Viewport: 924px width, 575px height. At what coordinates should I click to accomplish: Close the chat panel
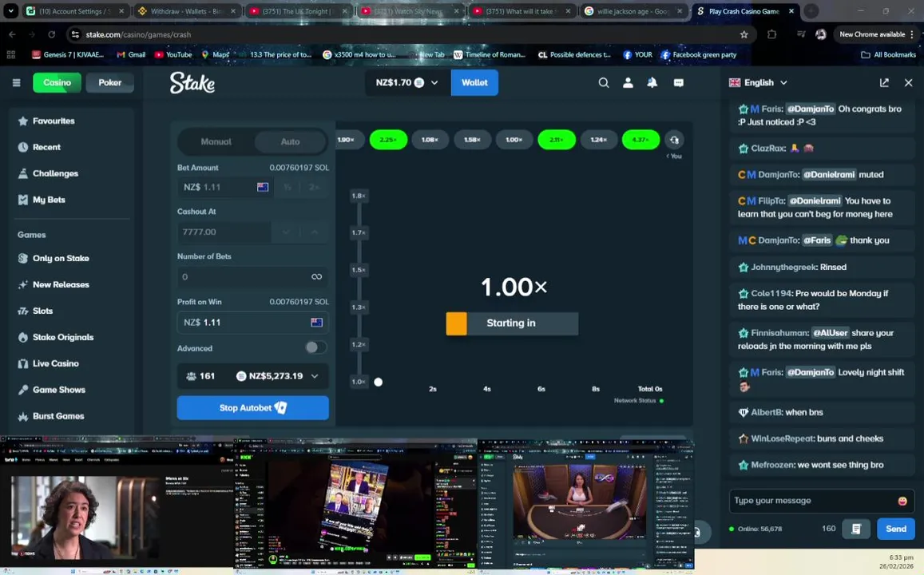pyautogui.click(x=908, y=82)
